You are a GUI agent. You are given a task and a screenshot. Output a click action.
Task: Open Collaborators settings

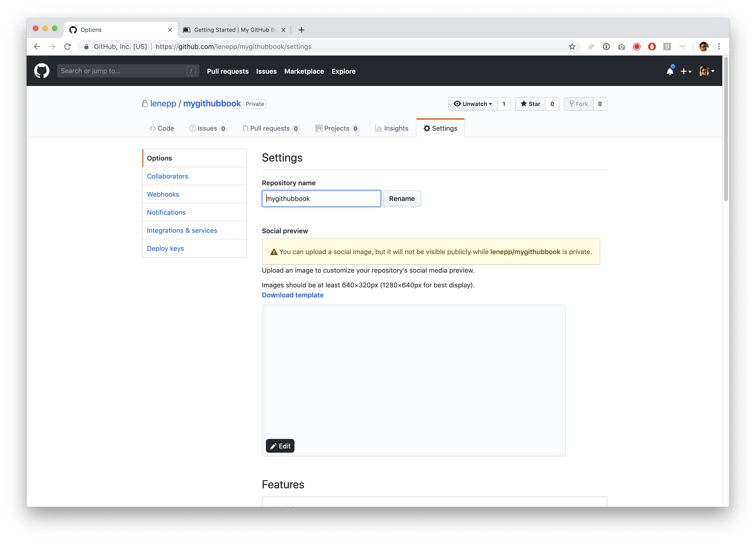point(195,176)
